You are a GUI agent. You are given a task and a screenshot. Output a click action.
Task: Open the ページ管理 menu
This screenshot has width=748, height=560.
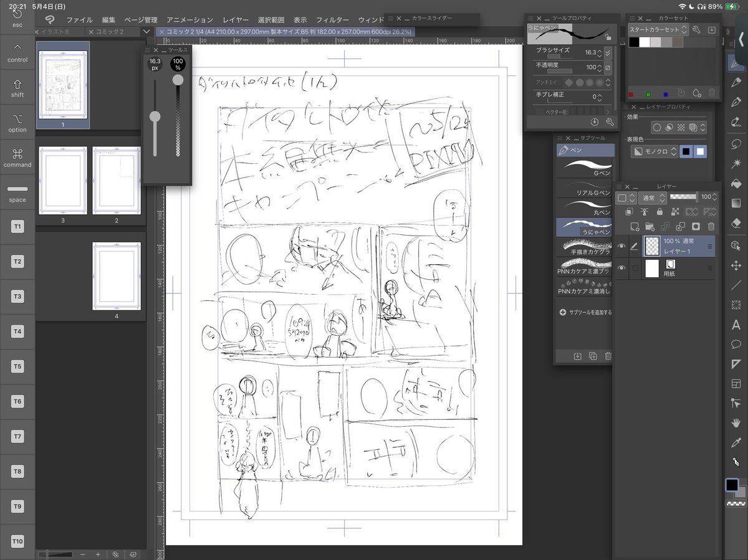click(x=140, y=20)
